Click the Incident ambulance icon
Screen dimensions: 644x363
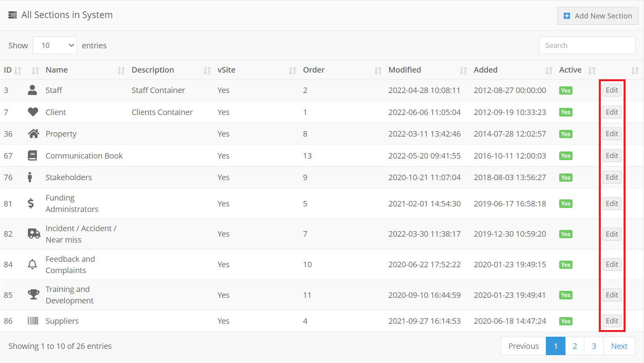point(34,234)
